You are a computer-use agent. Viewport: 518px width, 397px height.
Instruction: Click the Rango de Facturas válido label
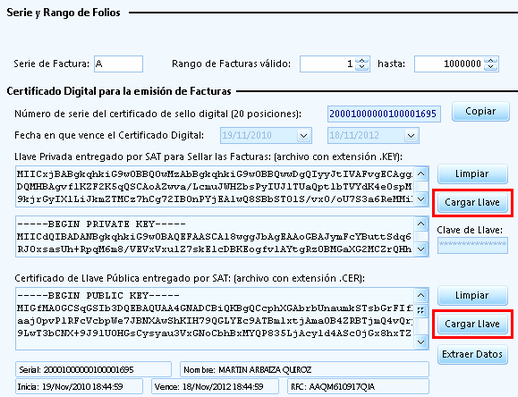point(231,64)
